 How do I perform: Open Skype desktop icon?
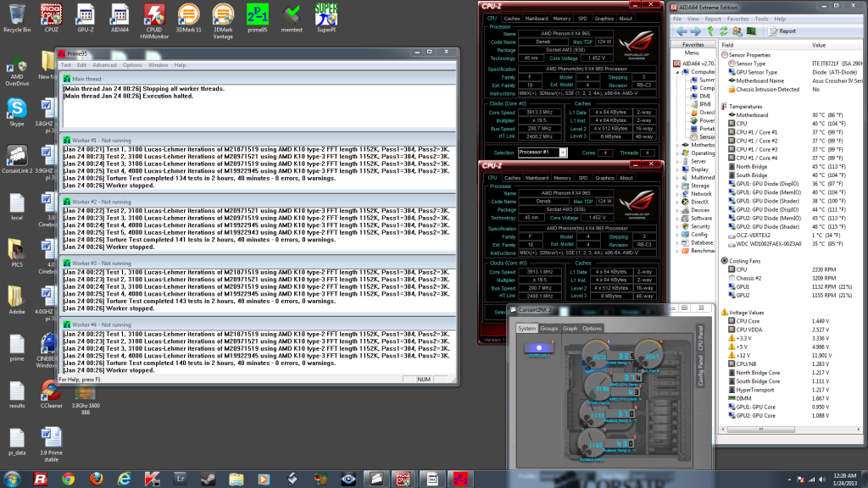(17, 113)
